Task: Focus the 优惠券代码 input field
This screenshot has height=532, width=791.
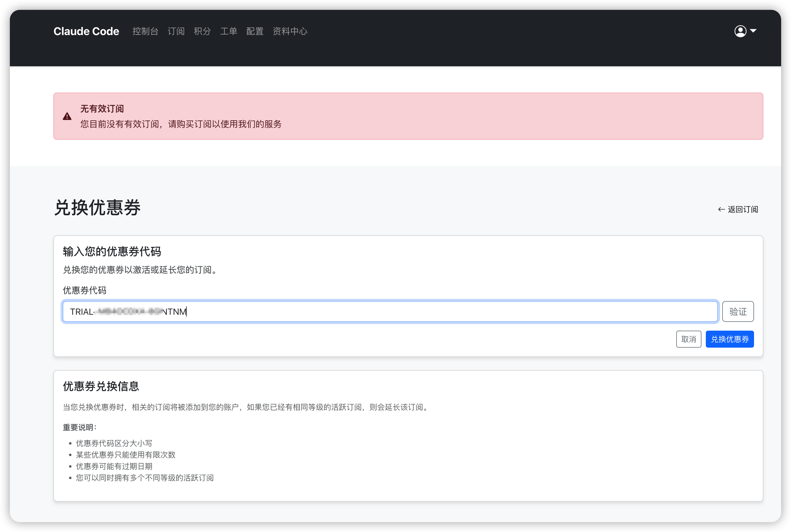Action: tap(390, 311)
